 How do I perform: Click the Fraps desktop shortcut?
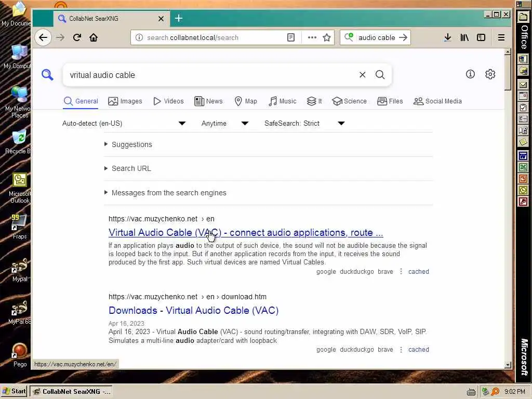click(x=19, y=227)
